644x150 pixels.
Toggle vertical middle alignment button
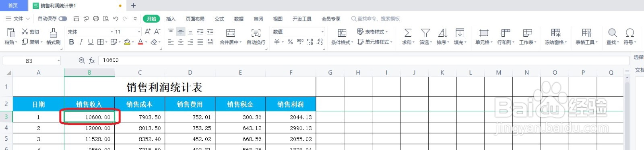coord(181,31)
